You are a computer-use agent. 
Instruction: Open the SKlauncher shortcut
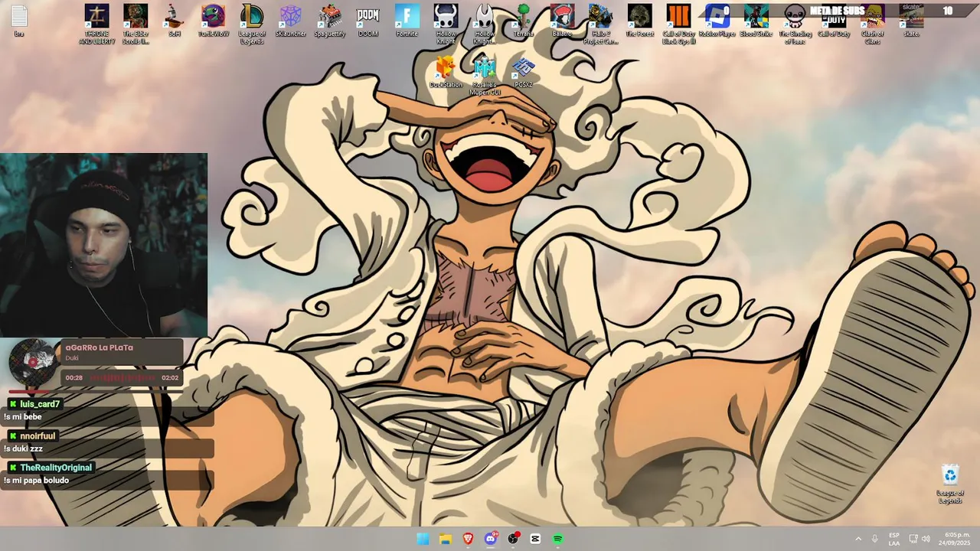(x=291, y=21)
